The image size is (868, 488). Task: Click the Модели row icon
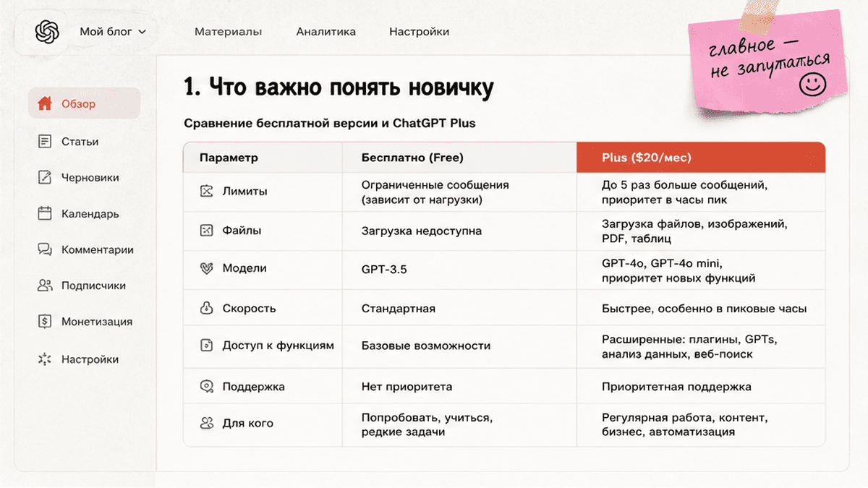tap(207, 268)
